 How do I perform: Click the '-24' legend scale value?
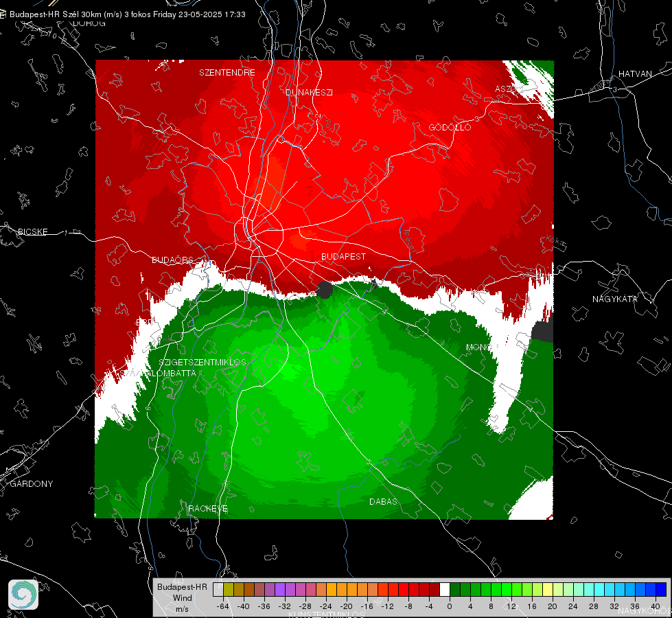coord(326,606)
